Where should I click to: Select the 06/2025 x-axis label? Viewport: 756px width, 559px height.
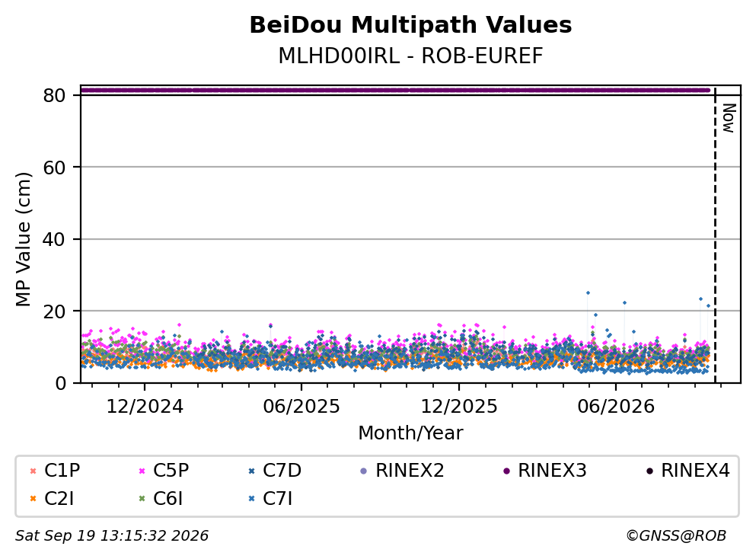click(301, 407)
